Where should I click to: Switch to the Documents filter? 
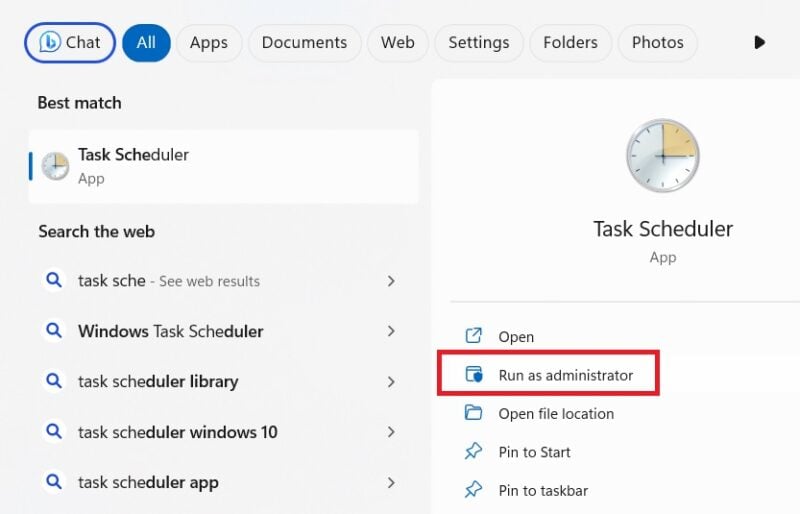[x=305, y=42]
